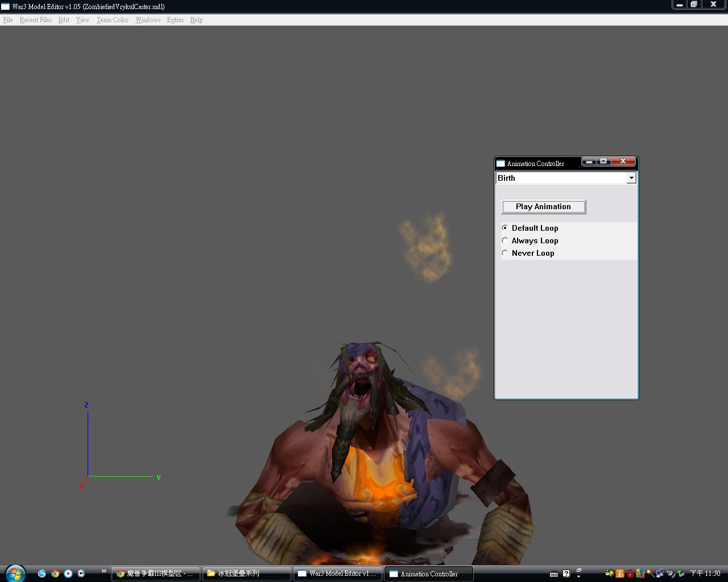Expand the Birth animation dropdown

[631, 178]
